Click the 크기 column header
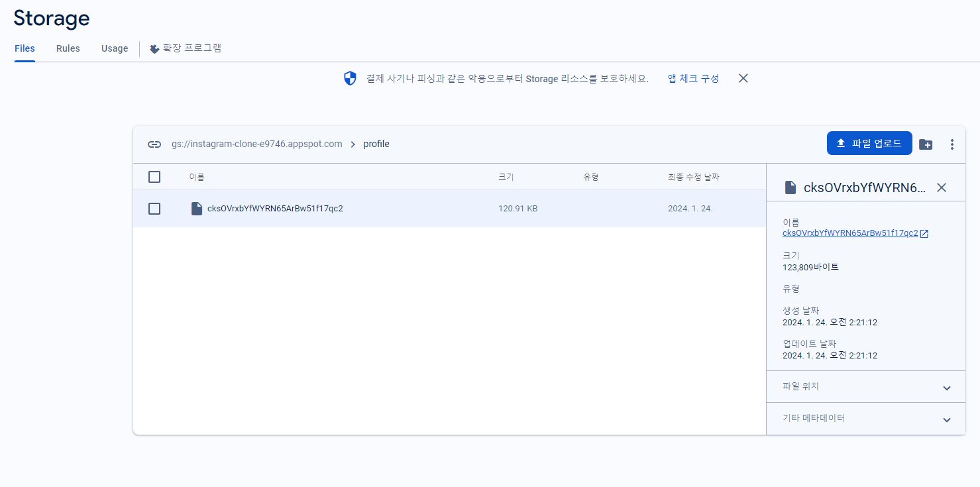This screenshot has height=487, width=980. [x=506, y=177]
